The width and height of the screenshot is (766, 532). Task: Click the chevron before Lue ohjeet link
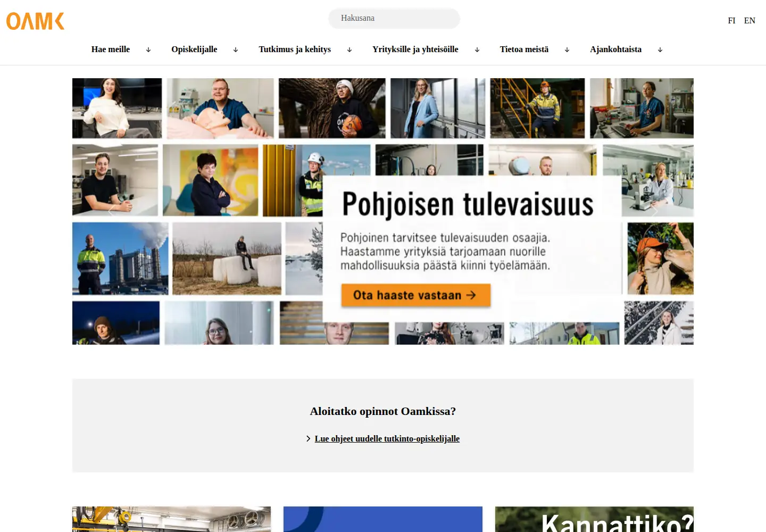tap(309, 439)
